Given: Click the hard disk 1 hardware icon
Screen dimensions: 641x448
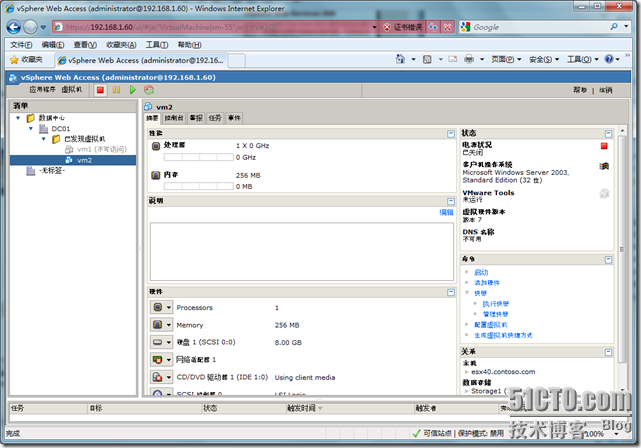Looking at the screenshot, I should (157, 342).
